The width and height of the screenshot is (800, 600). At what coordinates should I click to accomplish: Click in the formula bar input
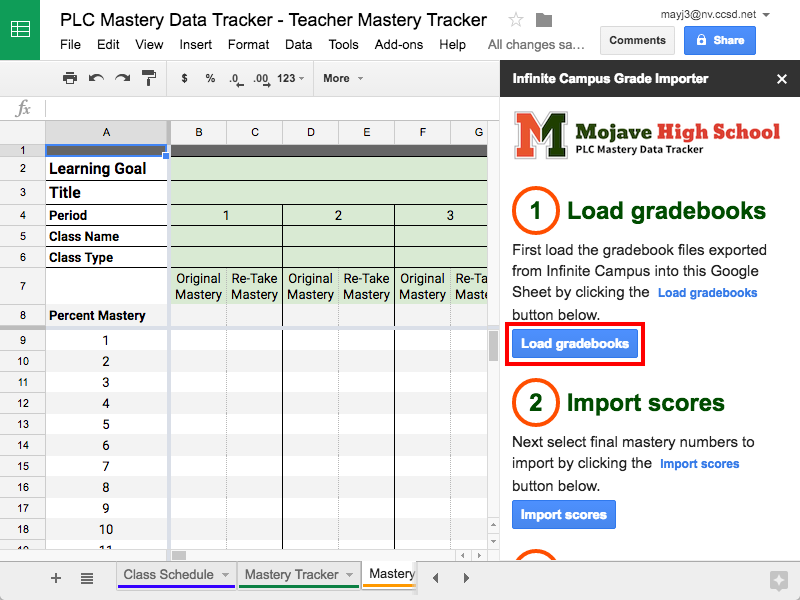coord(271,108)
